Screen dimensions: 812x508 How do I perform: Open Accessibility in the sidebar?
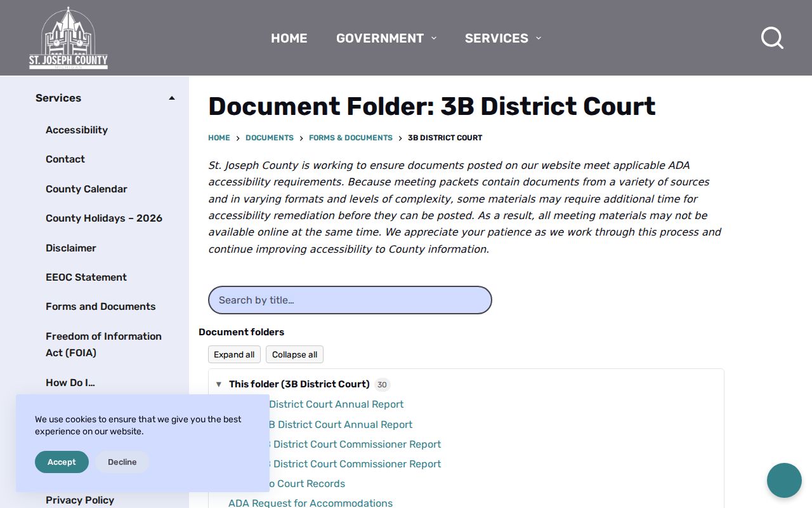pos(77,130)
